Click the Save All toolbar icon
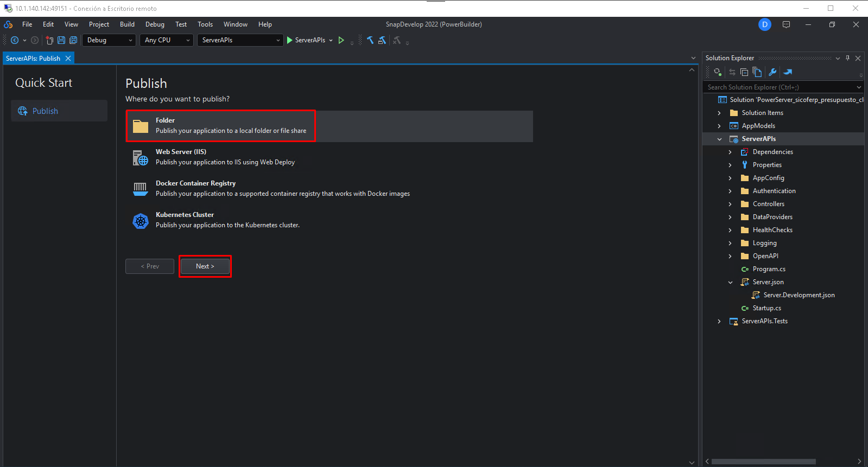868x467 pixels. point(73,40)
